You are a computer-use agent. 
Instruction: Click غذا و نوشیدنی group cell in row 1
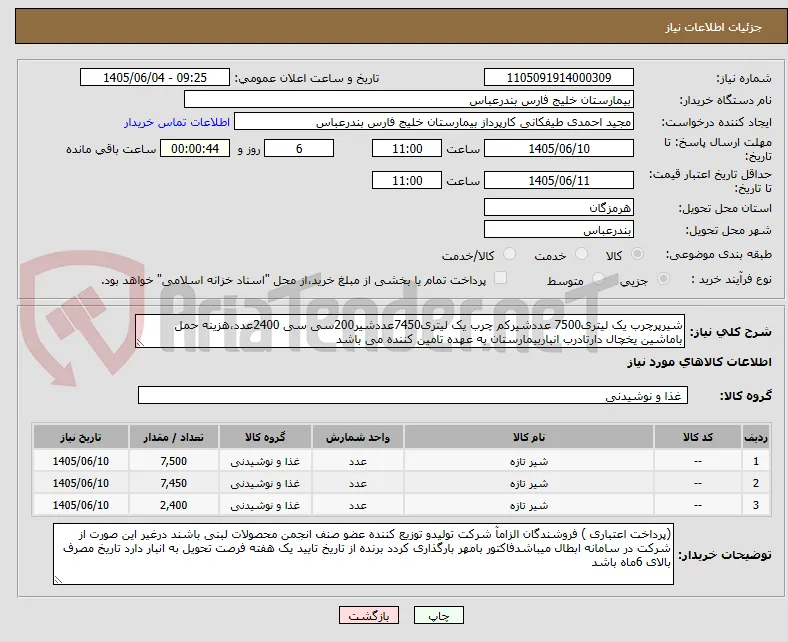265,462
